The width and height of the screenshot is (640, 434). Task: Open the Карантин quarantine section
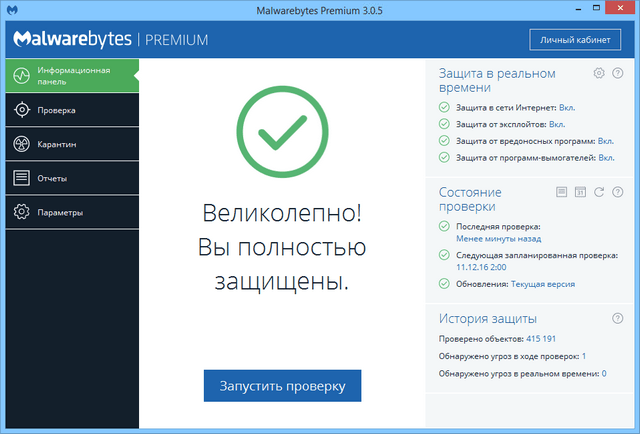point(72,144)
